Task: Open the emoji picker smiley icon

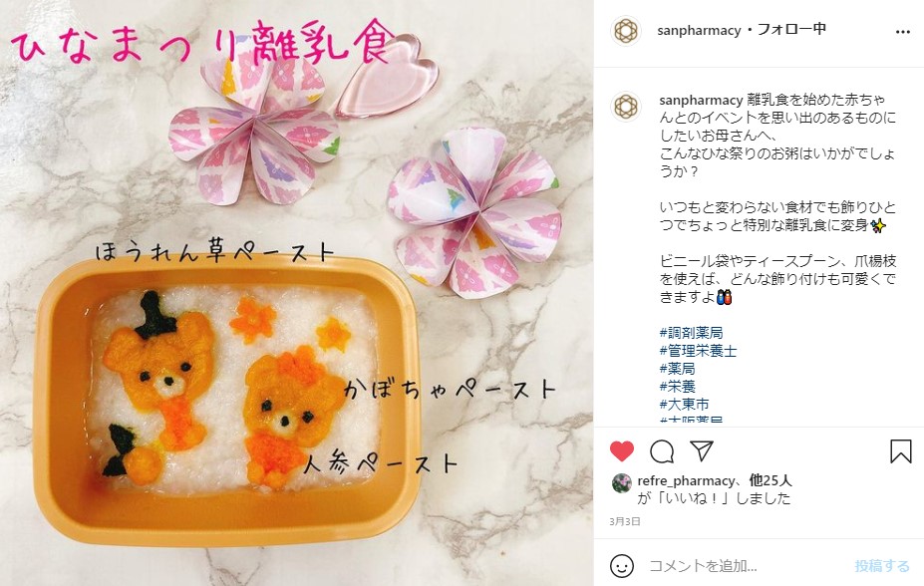Action: point(622,566)
